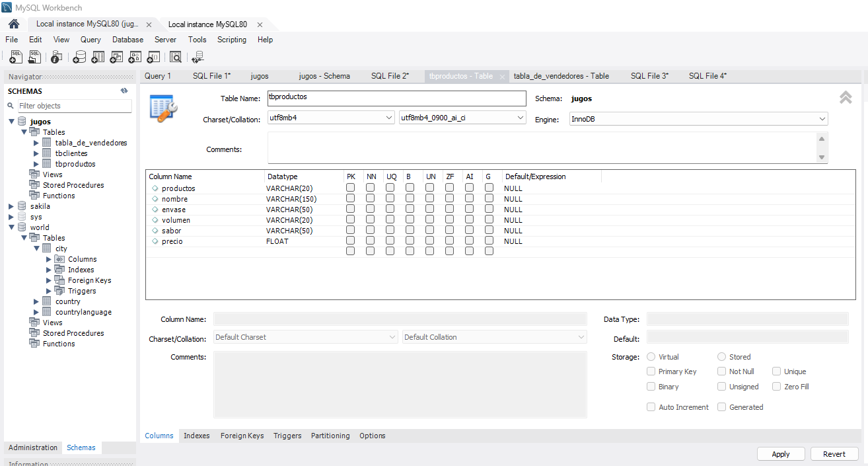The width and height of the screenshot is (868, 466).
Task: Expand the sys schema
Action: coord(11,217)
